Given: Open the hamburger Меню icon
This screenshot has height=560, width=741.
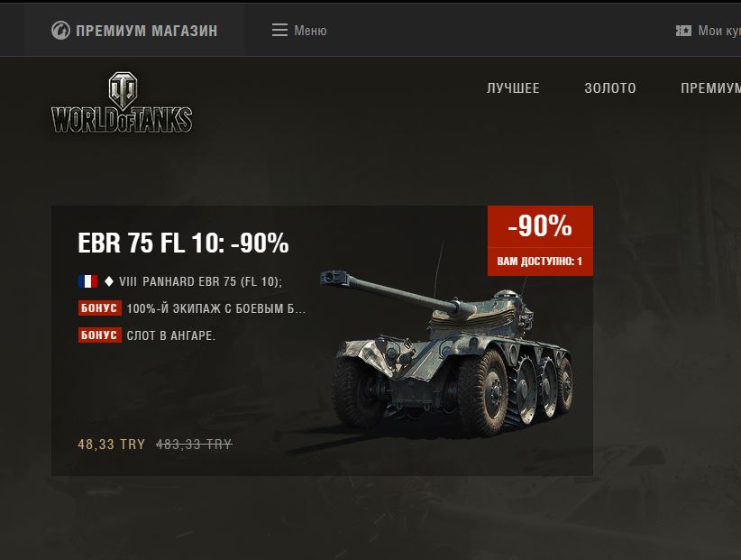Looking at the screenshot, I should pos(279,31).
